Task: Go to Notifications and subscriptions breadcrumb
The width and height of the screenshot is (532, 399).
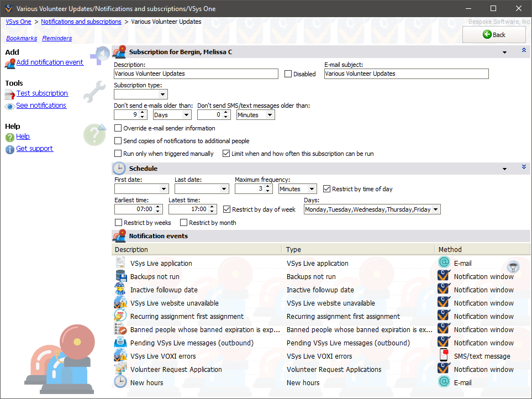Action: 81,22
